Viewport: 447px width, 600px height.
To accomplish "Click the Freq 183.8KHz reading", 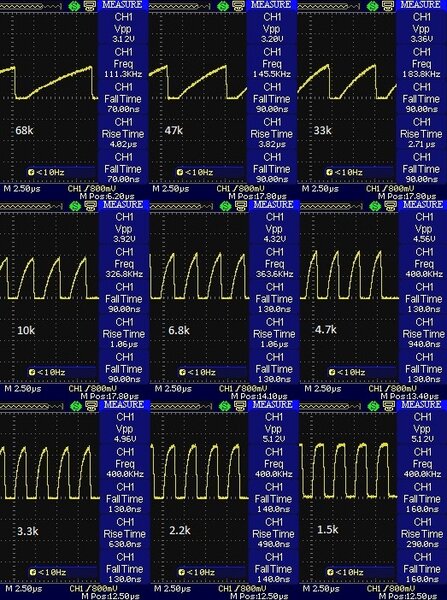I will tap(421, 74).
